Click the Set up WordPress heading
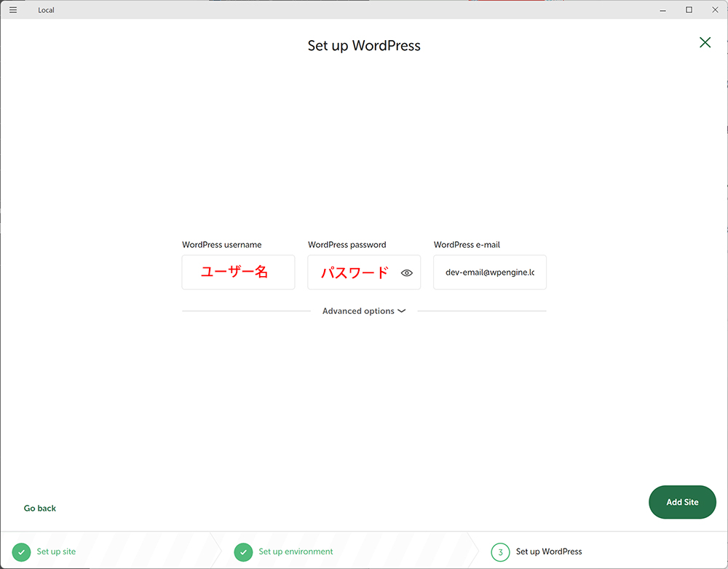The image size is (728, 569). coord(364,45)
